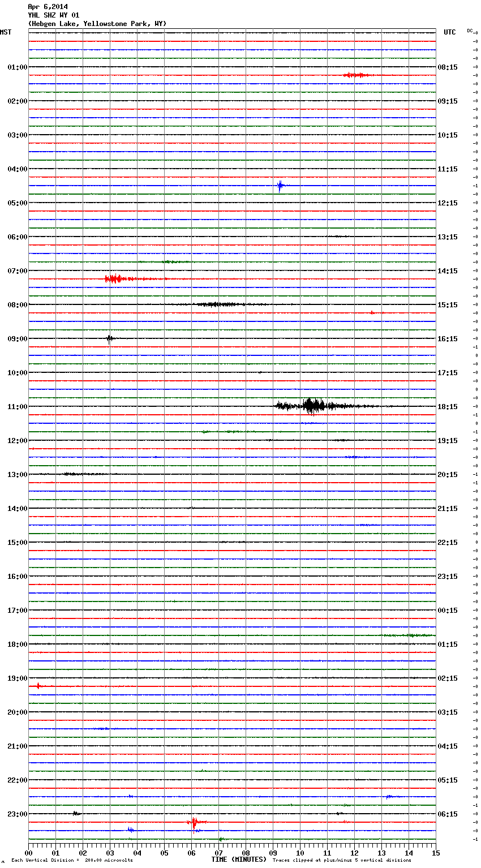Select the red blip at start of 19:15 trace
The height and width of the screenshot is (868, 481).
click(x=38, y=686)
